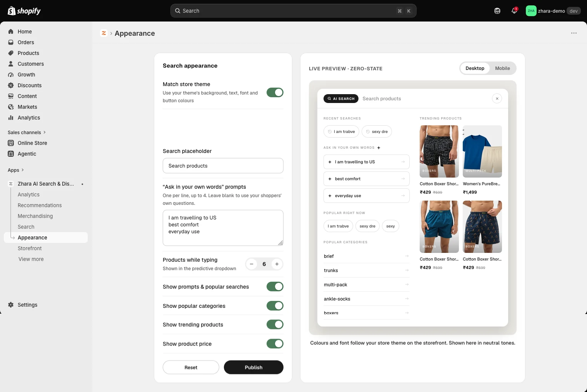
Task: Select the ankle-socks category row
Action: [x=366, y=299]
